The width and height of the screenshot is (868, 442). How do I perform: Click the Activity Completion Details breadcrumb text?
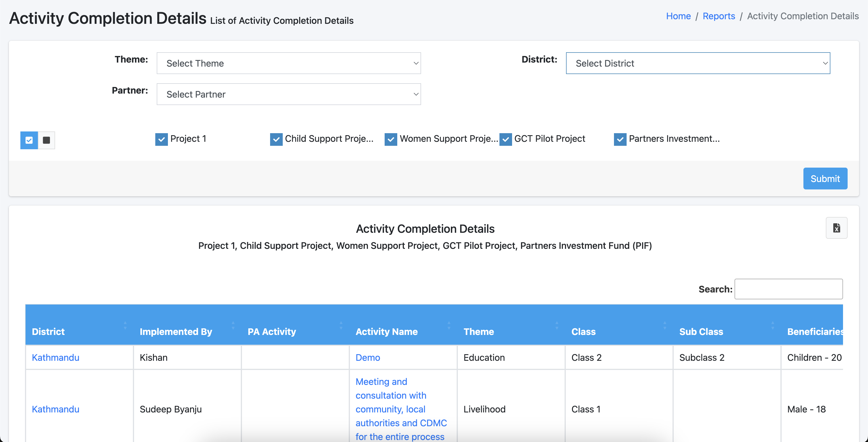pyautogui.click(x=803, y=16)
